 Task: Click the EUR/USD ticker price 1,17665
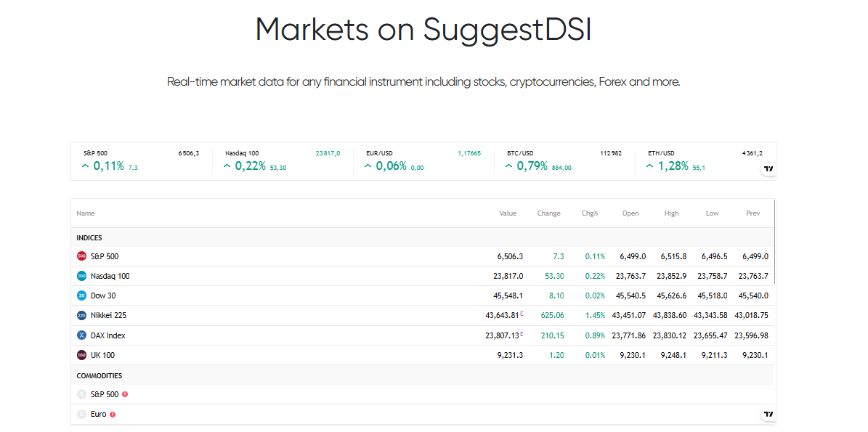pos(469,153)
